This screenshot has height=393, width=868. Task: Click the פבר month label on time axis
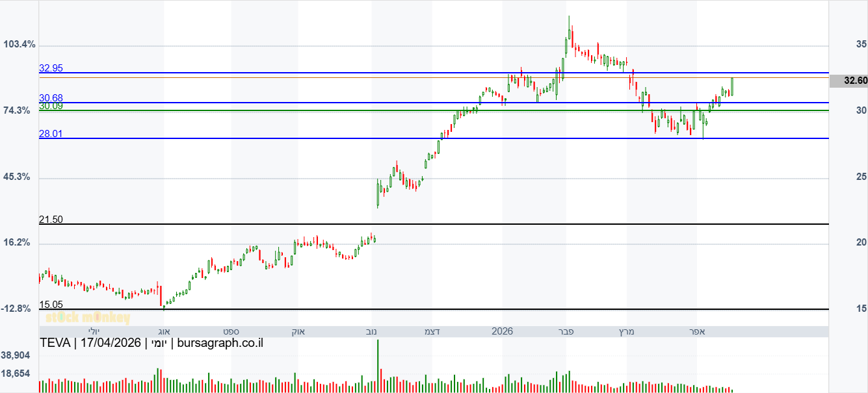pyautogui.click(x=566, y=331)
